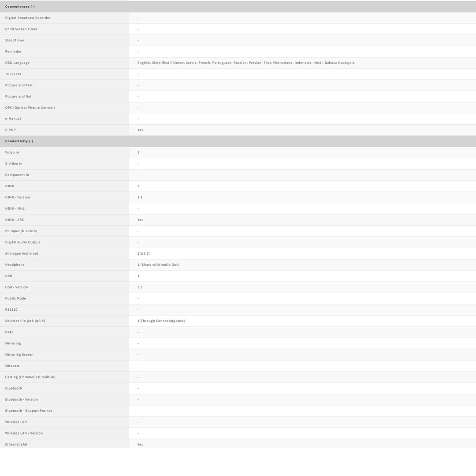The width and height of the screenshot is (476, 476).
Task: Click the Services Pin jack row label
Action: (x=25, y=321)
